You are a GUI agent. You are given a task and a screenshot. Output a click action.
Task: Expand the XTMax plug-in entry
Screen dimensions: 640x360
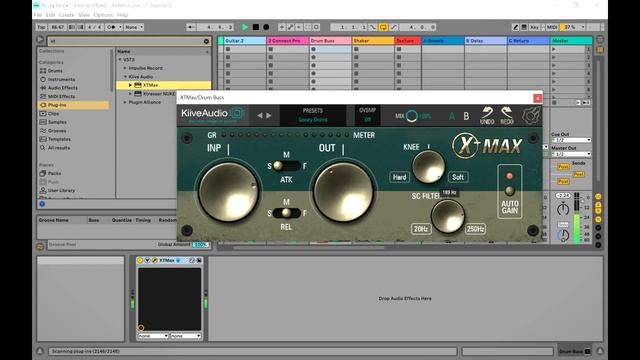click(x=130, y=85)
